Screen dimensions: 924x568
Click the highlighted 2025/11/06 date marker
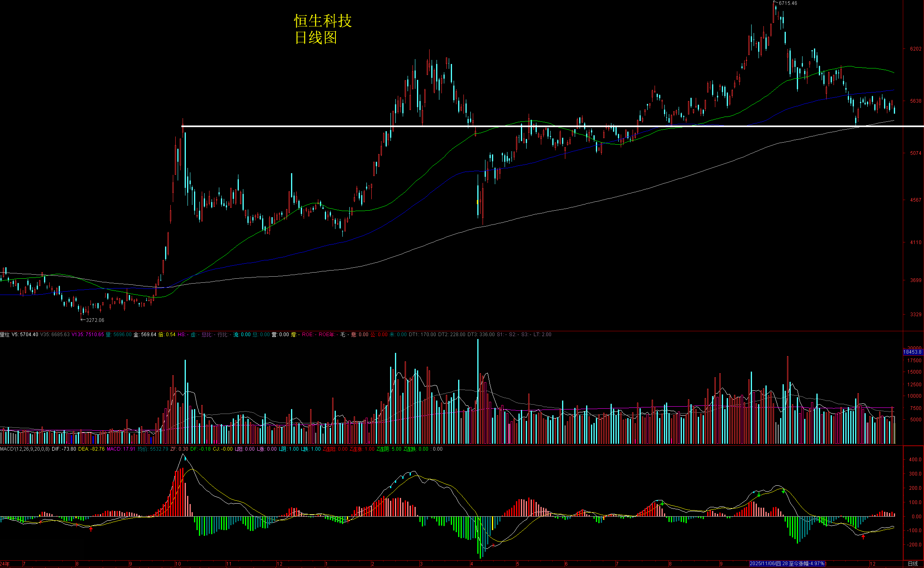787,564
